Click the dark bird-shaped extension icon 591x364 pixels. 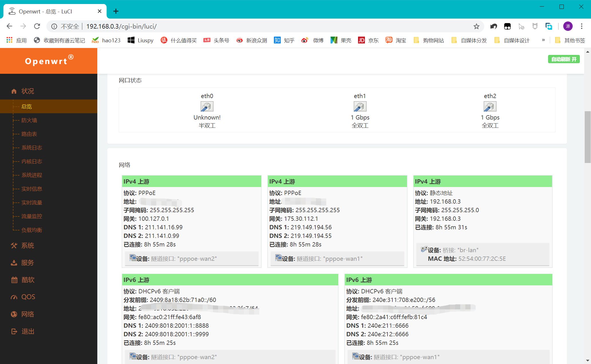point(494,26)
